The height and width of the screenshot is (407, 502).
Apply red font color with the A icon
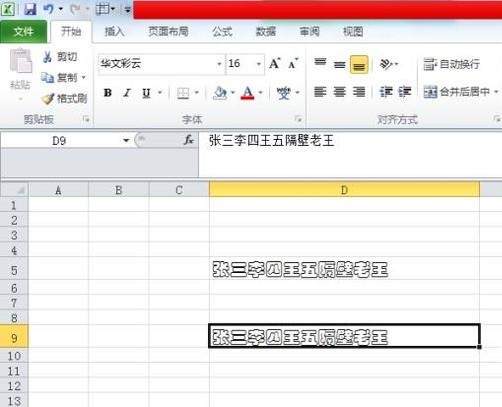(x=247, y=93)
